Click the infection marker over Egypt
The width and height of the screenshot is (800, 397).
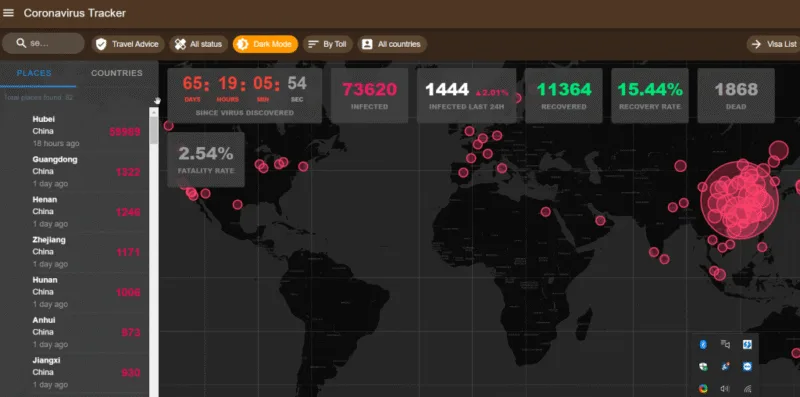(x=546, y=212)
